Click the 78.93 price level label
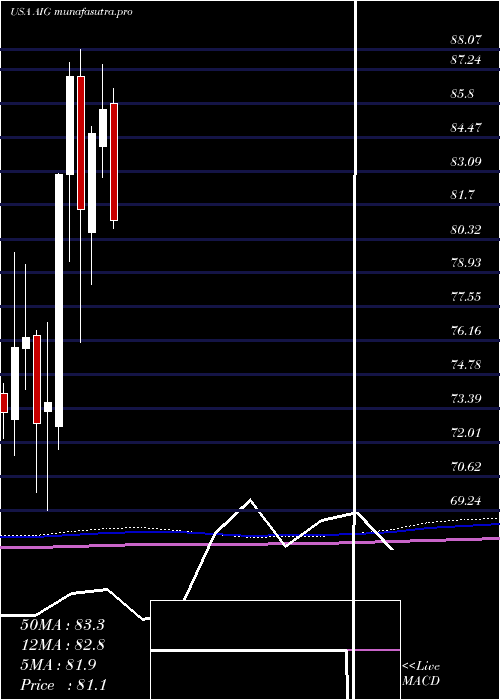The image size is (500, 700). 466,262
